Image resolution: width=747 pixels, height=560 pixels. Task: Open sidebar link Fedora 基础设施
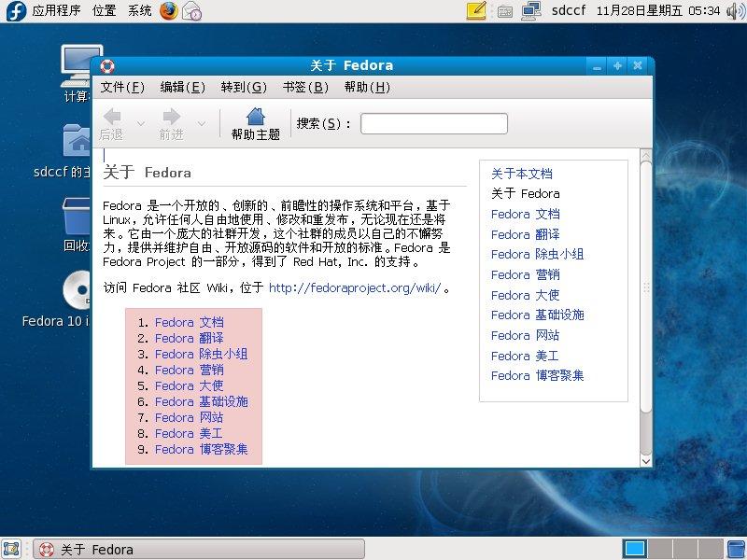coord(538,315)
